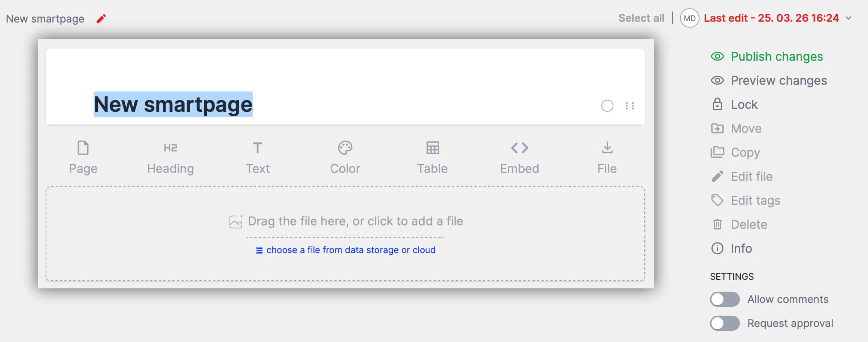Enable the Allow comments toggle
The height and width of the screenshot is (342, 868).
(725, 299)
